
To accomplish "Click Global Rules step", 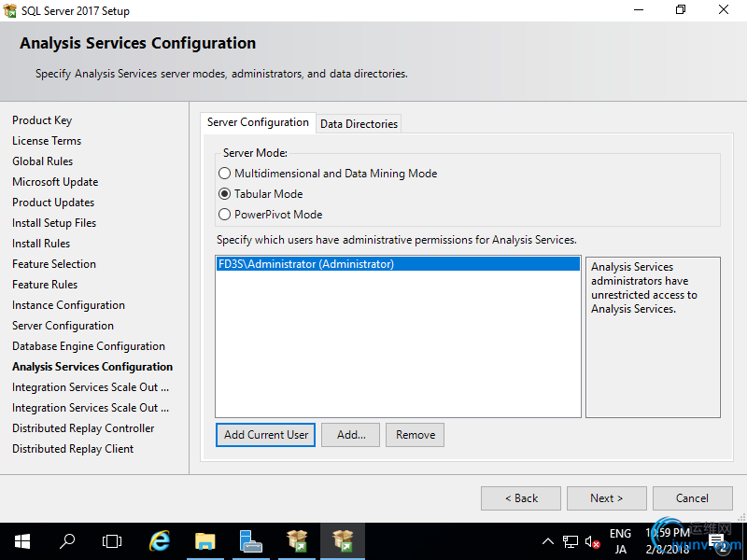I will tap(42, 161).
